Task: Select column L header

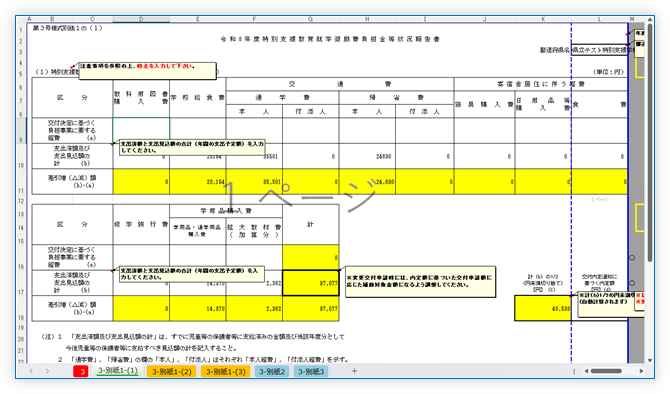Action: [x=599, y=19]
